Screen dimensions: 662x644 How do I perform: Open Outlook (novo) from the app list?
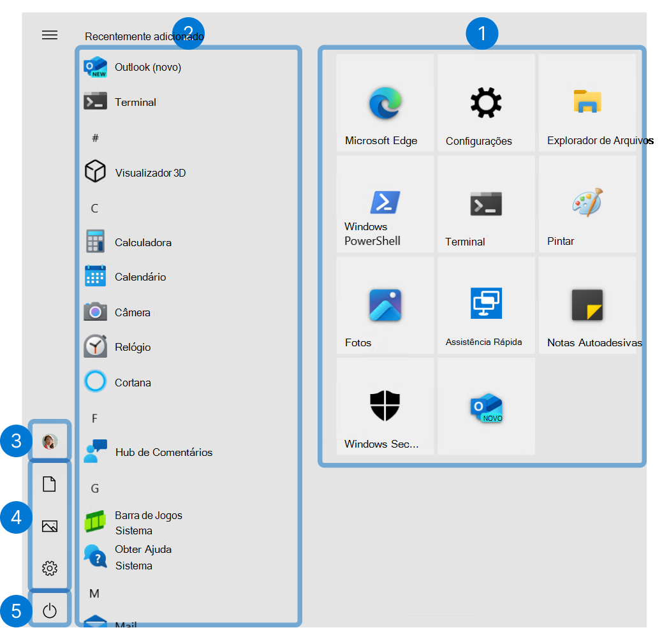[x=132, y=68]
